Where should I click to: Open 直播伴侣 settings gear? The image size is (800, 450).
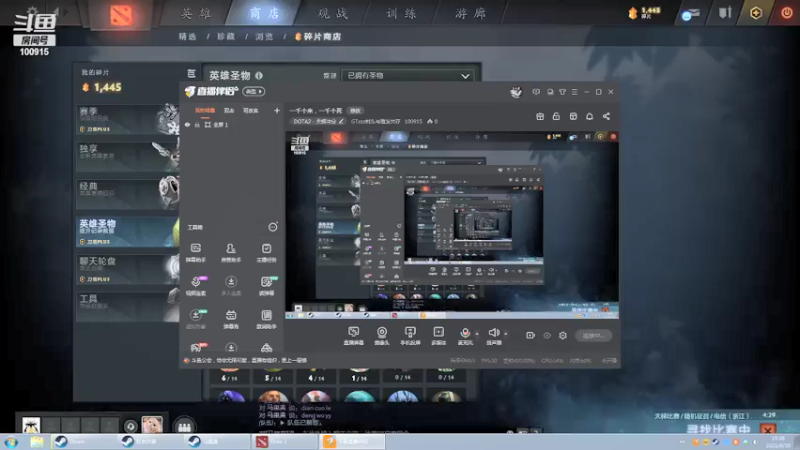563,335
